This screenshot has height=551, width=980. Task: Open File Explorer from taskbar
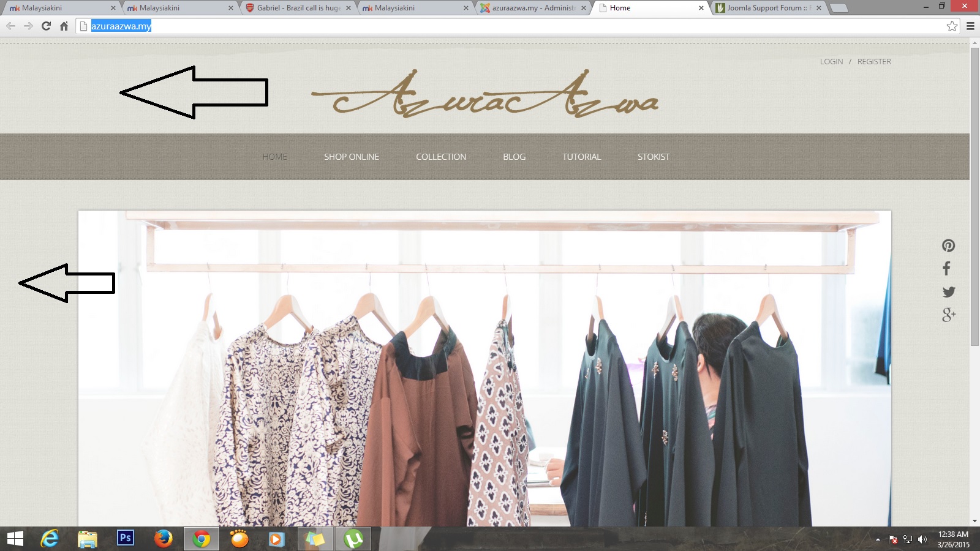tap(88, 539)
